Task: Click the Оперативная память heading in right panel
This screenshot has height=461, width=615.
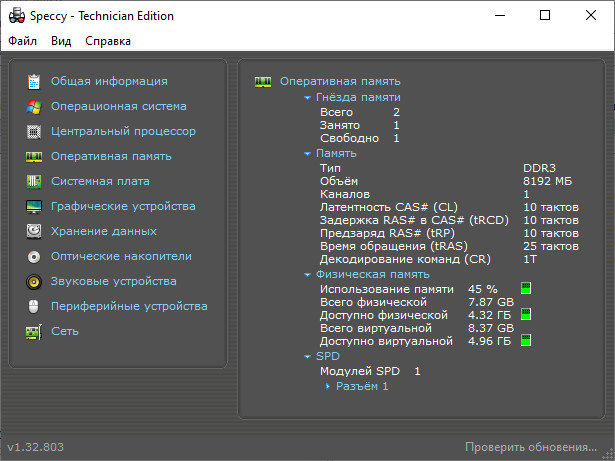Action: [340, 81]
